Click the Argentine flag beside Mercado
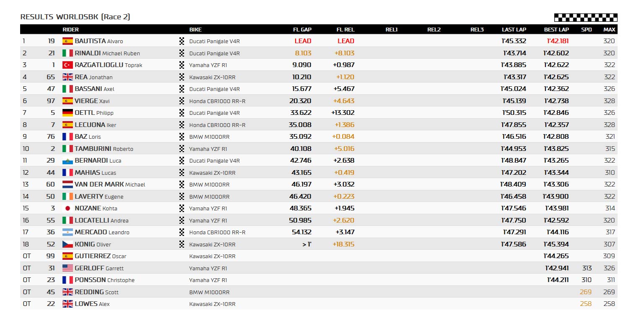 (x=68, y=232)
